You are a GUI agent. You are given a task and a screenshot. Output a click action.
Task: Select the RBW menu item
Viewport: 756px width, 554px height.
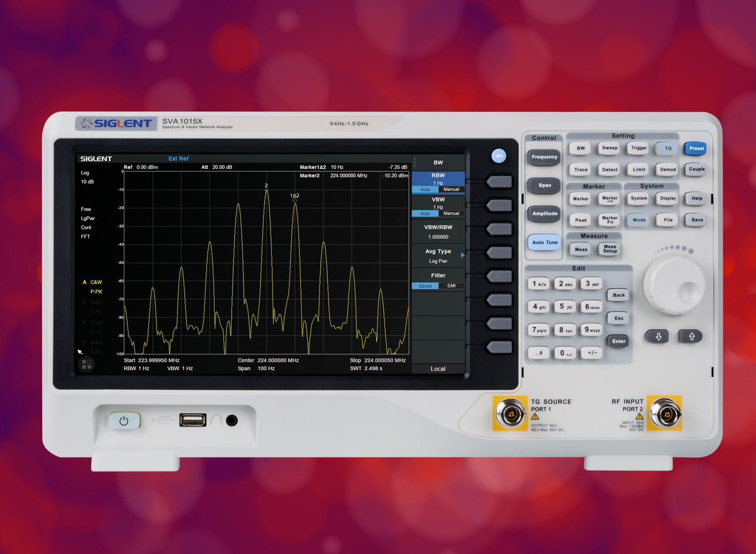click(438, 182)
